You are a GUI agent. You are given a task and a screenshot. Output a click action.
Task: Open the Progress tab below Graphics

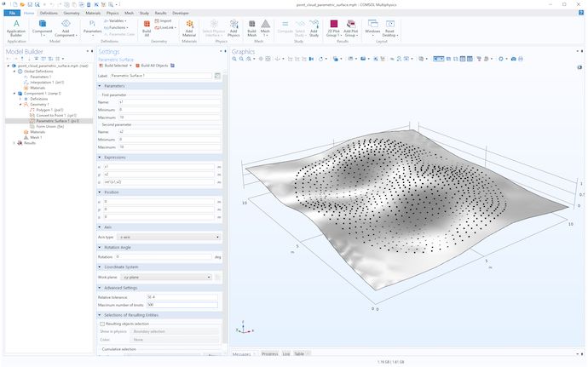tap(269, 354)
